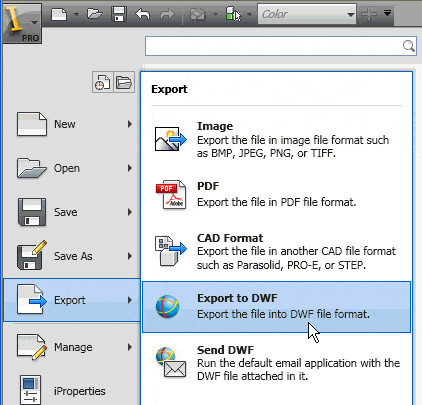
Task: Click the Manage menu icon
Action: click(32, 347)
